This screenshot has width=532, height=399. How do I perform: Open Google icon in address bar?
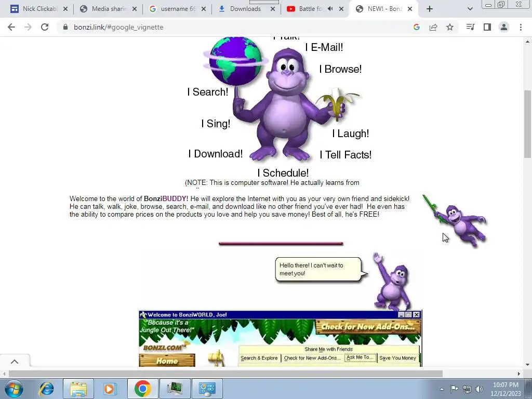tap(417, 27)
